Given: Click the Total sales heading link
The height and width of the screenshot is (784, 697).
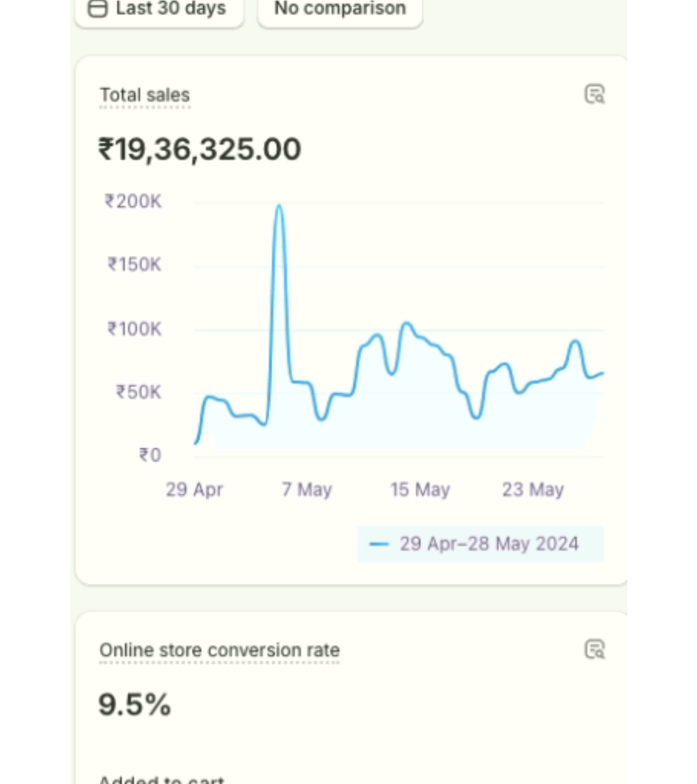Looking at the screenshot, I should 145,95.
